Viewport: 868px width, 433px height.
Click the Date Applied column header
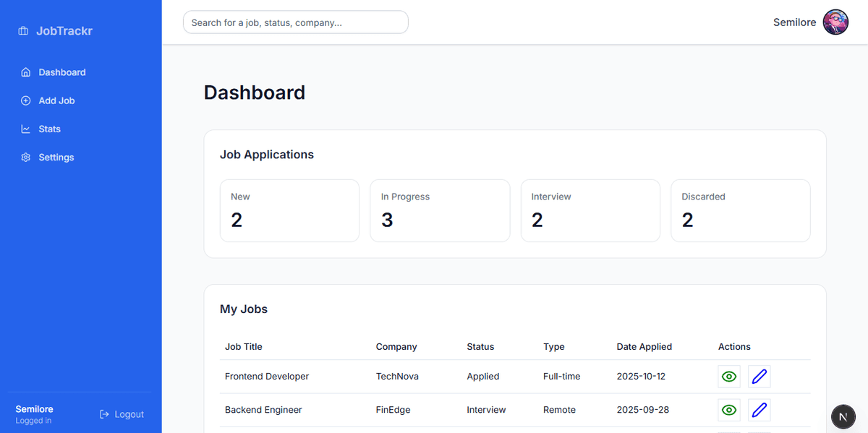click(644, 347)
